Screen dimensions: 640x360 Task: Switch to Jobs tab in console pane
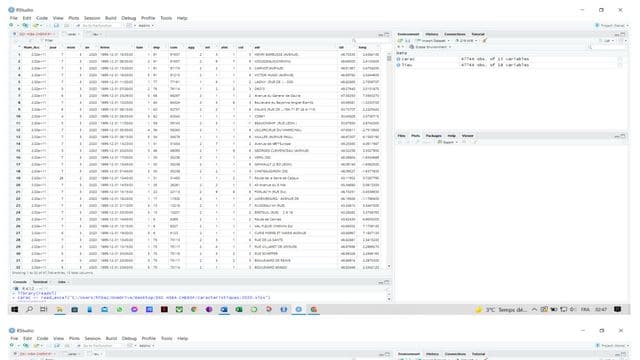(x=62, y=282)
